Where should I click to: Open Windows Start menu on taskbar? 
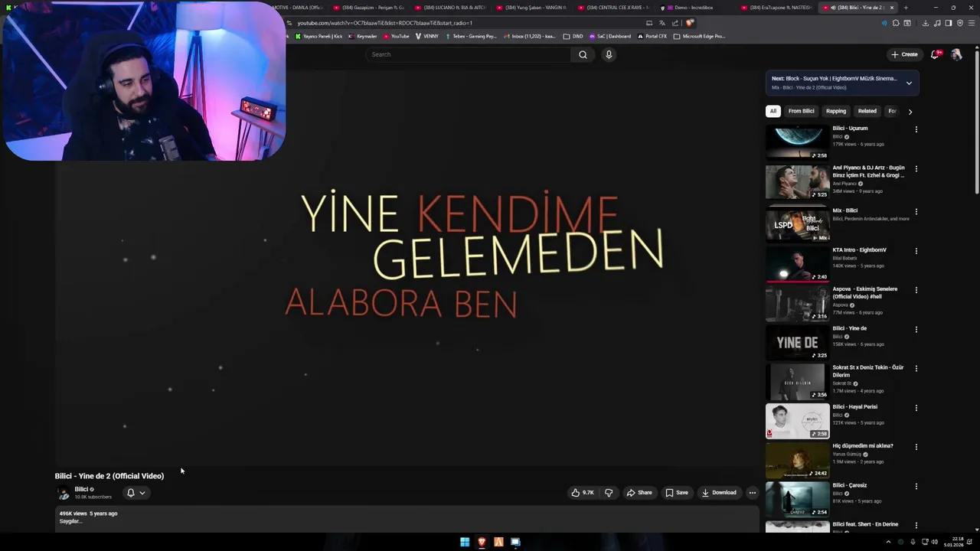tap(465, 542)
